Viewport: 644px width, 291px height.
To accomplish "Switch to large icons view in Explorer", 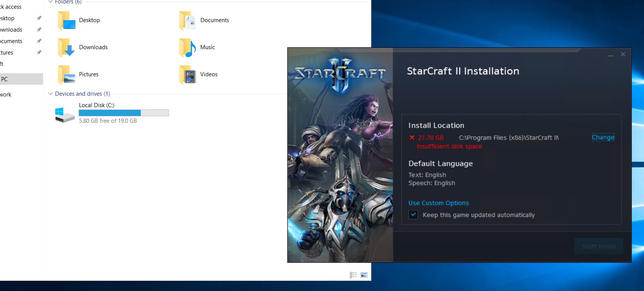I will [x=364, y=275].
